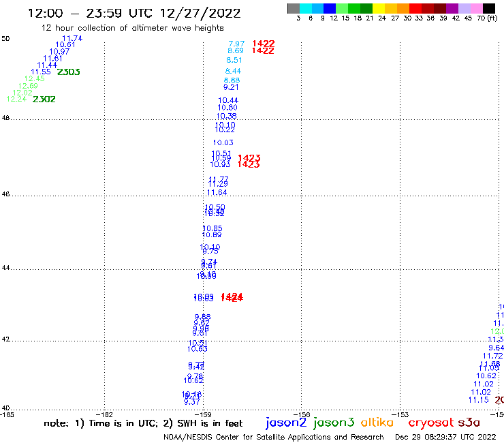Select the cyan swatch in the legend bar

306,8
